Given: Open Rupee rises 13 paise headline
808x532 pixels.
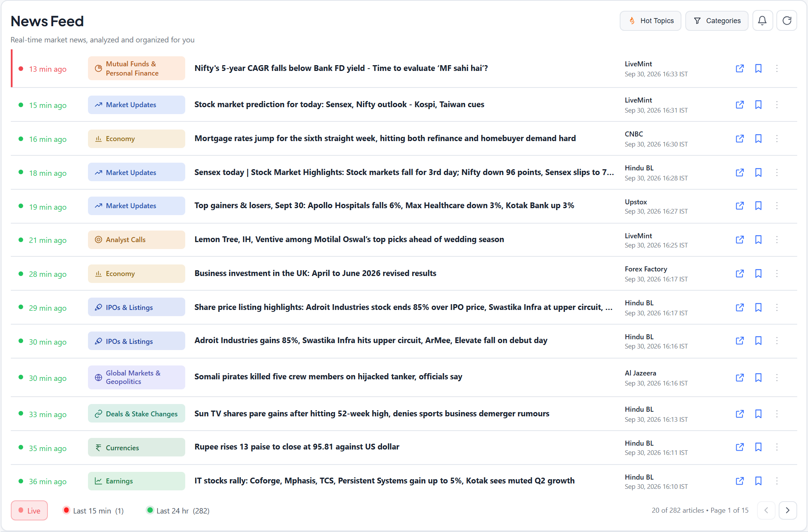Looking at the screenshot, I should [x=297, y=447].
